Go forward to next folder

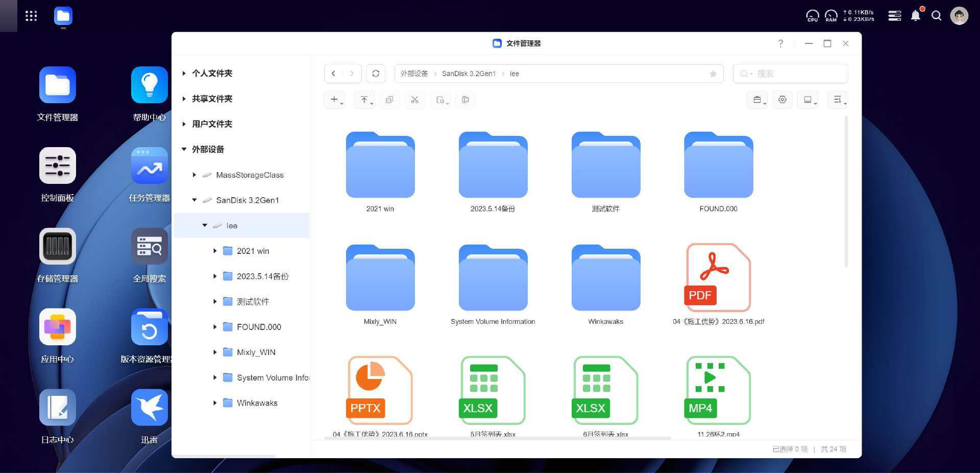pyautogui.click(x=352, y=74)
